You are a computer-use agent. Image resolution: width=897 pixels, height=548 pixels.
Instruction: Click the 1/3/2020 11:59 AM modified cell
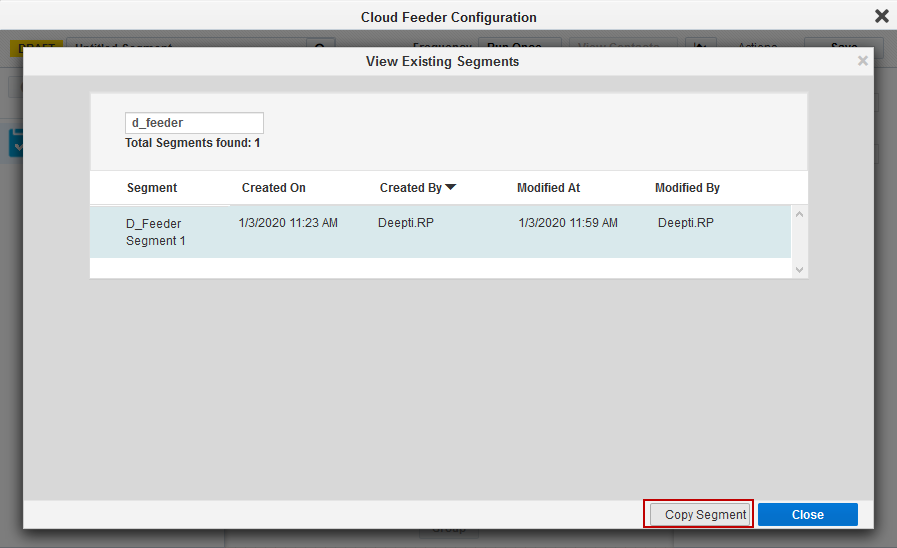pyautogui.click(x=568, y=223)
